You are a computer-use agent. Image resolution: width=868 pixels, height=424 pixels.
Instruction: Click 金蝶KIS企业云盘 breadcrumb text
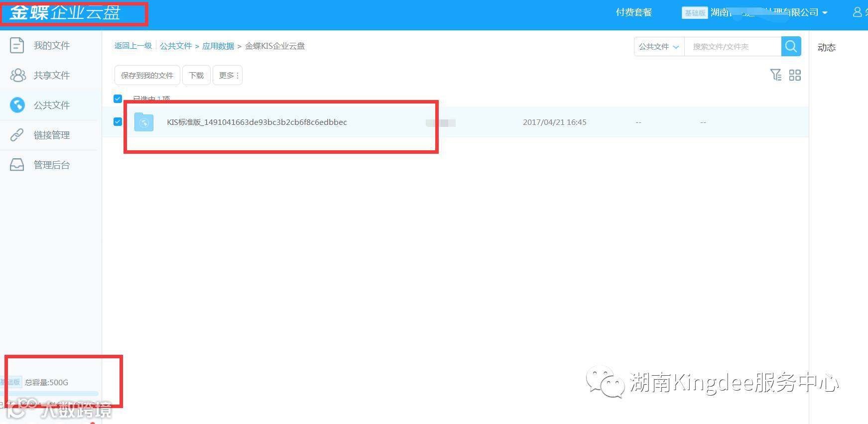pos(275,46)
